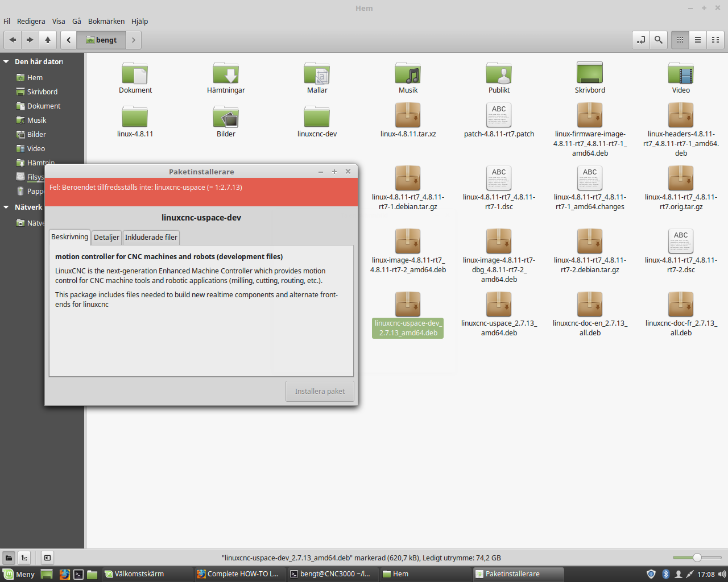Open the Gå menu
This screenshot has width=728, height=582.
click(x=77, y=21)
